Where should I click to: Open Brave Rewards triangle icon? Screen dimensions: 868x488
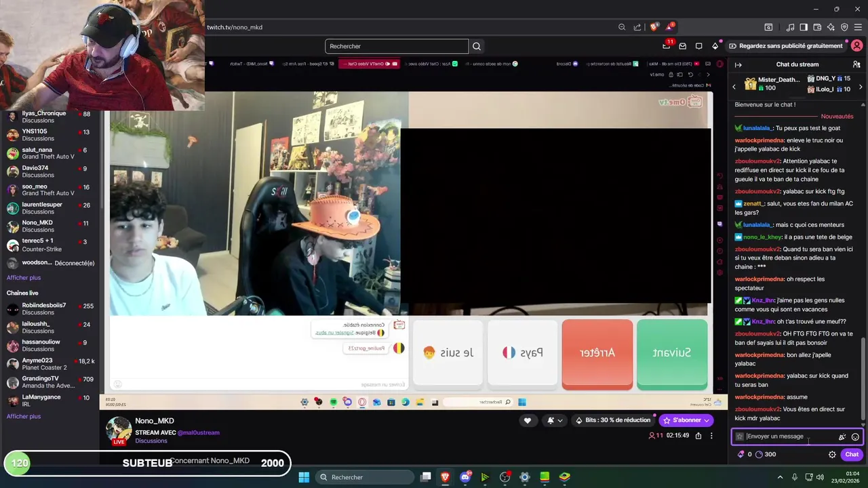tap(670, 27)
